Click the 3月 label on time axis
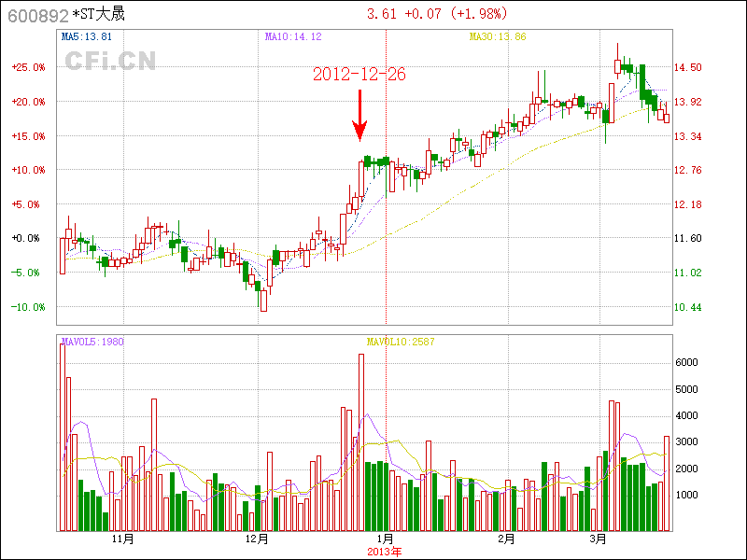This screenshot has width=747, height=560. (599, 539)
